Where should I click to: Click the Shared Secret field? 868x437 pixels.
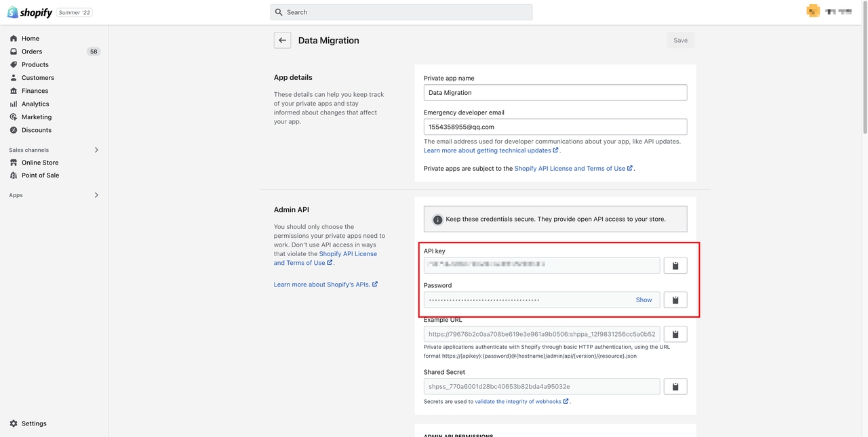[542, 386]
